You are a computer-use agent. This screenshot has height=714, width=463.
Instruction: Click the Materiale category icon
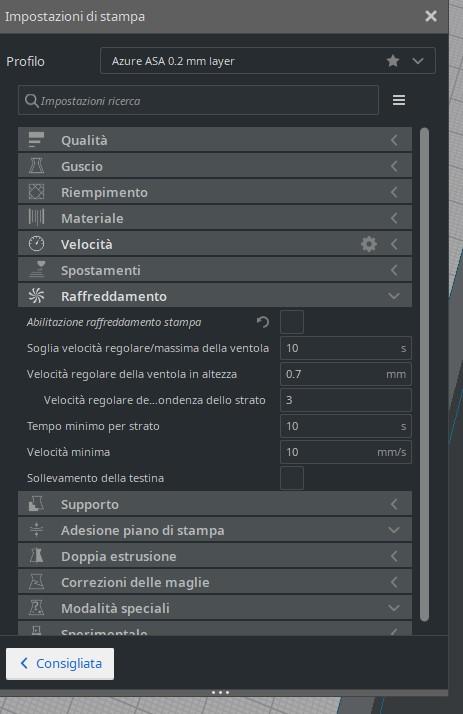[36, 218]
